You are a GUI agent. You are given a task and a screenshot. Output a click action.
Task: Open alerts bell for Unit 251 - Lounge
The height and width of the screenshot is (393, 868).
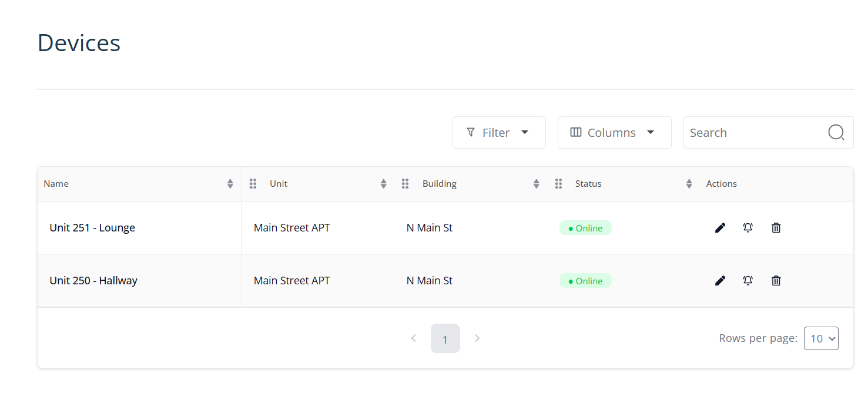pyautogui.click(x=748, y=228)
